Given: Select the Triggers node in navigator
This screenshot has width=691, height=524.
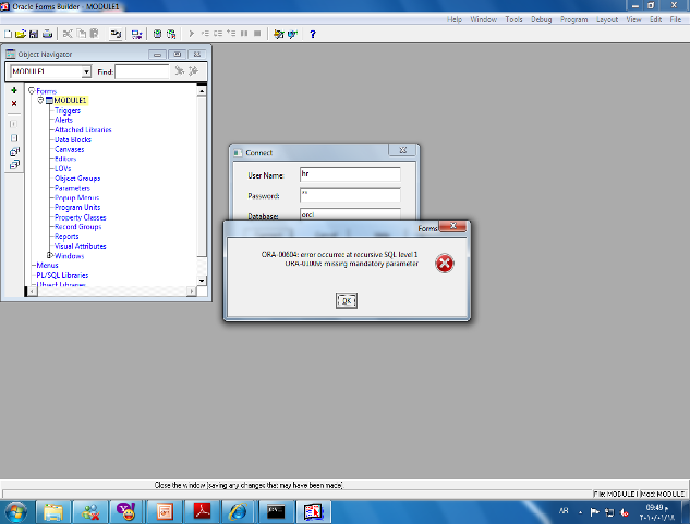Looking at the screenshot, I should (68, 111).
